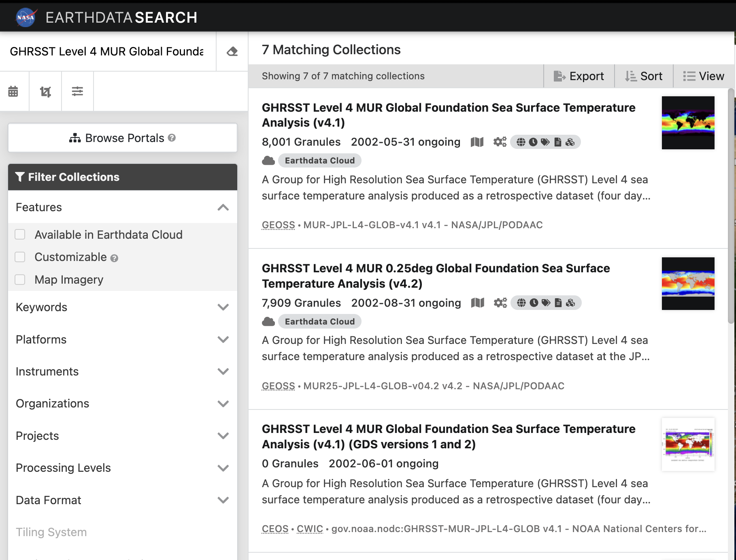Open advanced search sliders icon
The image size is (736, 560).
(77, 91)
